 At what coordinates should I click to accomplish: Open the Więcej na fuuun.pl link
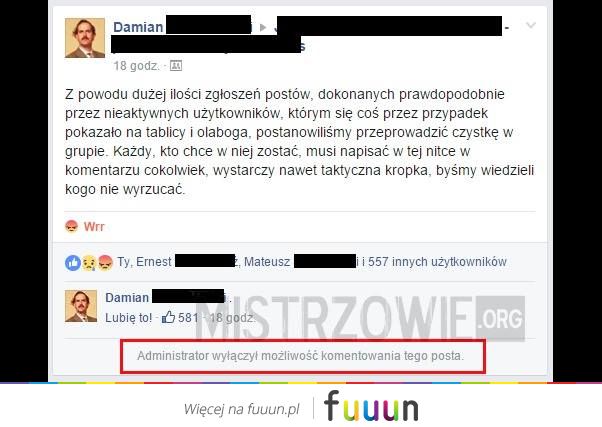point(241,409)
